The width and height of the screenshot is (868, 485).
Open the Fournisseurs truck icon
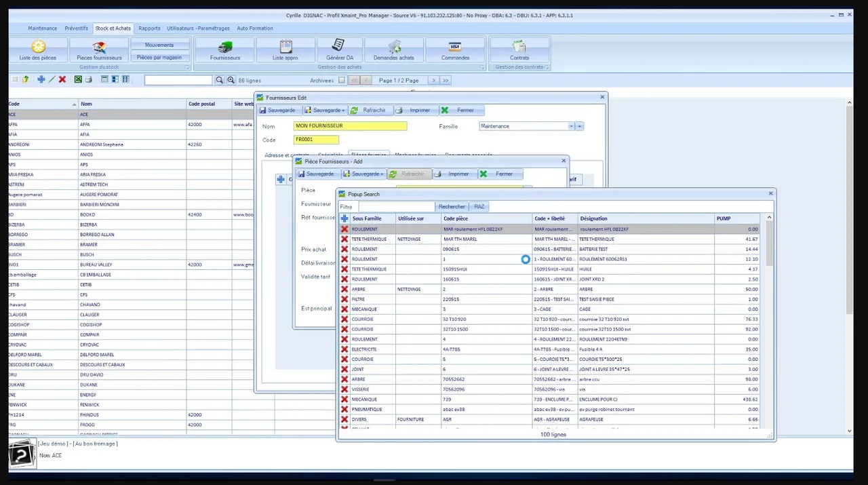point(225,50)
